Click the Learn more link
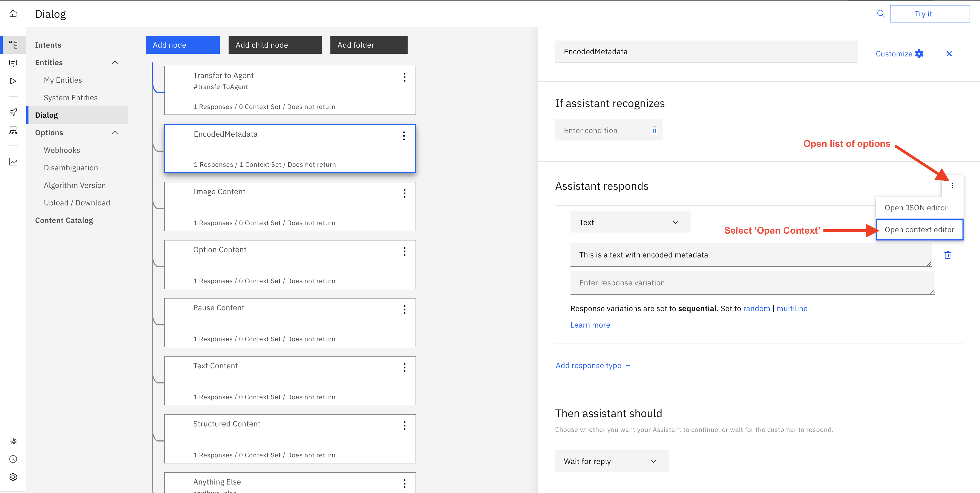This screenshot has width=980, height=493. (590, 325)
